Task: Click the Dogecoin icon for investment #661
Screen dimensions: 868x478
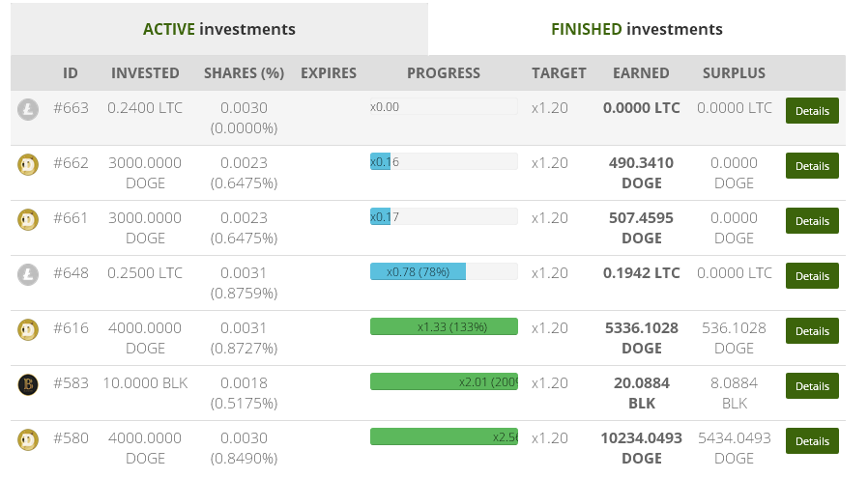Action: [x=28, y=219]
